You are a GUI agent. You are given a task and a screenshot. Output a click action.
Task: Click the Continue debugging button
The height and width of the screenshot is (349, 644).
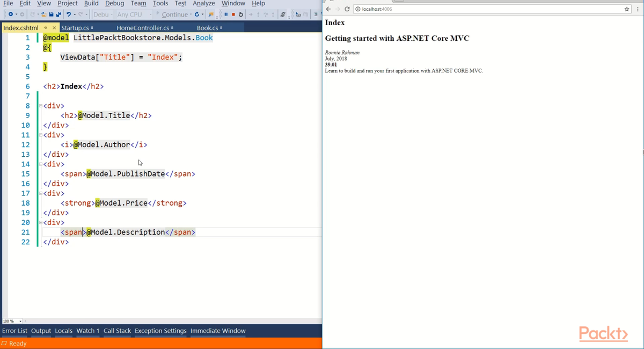click(x=172, y=14)
